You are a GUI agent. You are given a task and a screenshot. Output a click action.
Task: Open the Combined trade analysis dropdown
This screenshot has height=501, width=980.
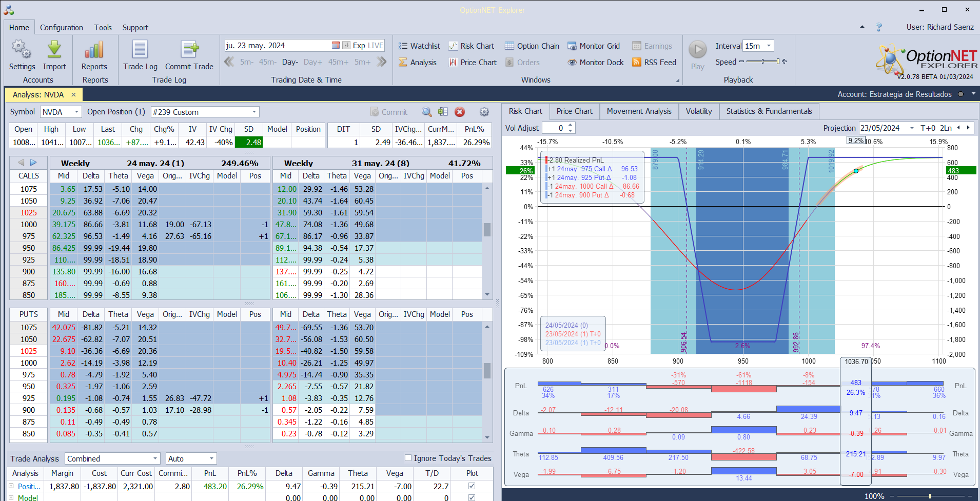(x=154, y=458)
